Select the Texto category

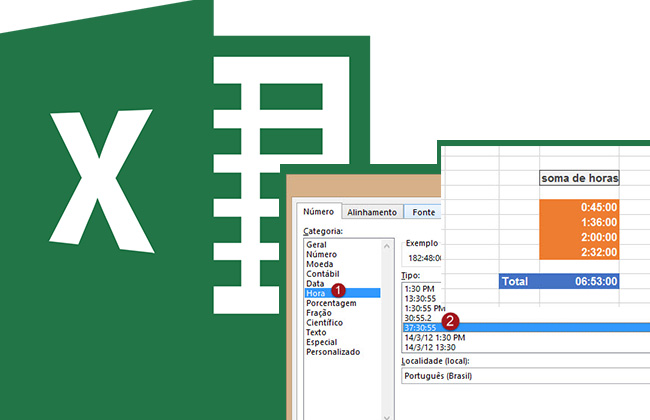coord(316,332)
